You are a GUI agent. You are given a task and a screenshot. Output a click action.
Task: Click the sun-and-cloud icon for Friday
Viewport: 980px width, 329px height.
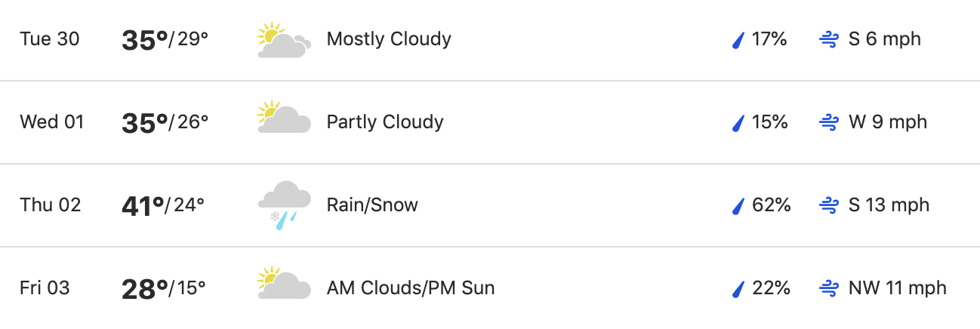pos(284,283)
